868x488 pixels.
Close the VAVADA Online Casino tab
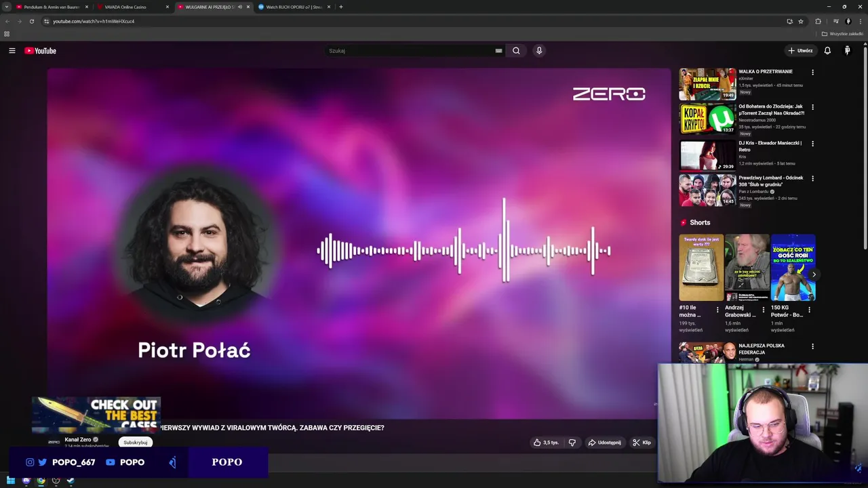[167, 7]
